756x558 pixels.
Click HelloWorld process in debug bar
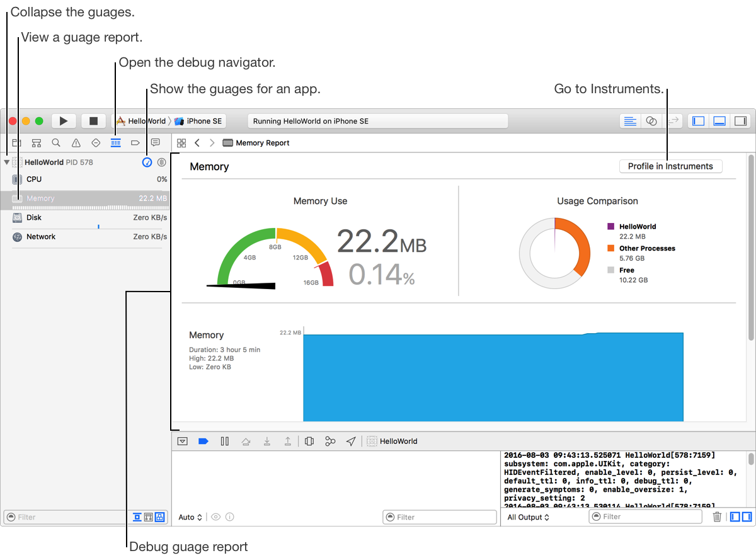point(392,441)
